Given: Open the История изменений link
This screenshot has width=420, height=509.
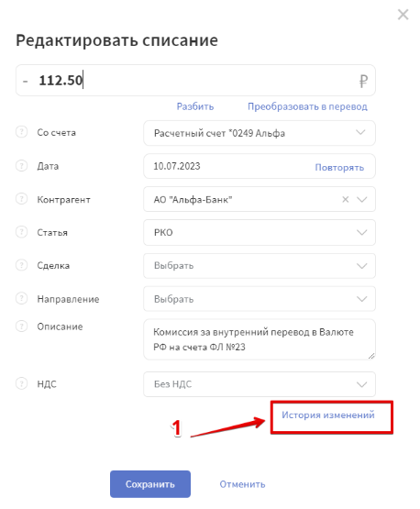Looking at the screenshot, I should pos(327,415).
